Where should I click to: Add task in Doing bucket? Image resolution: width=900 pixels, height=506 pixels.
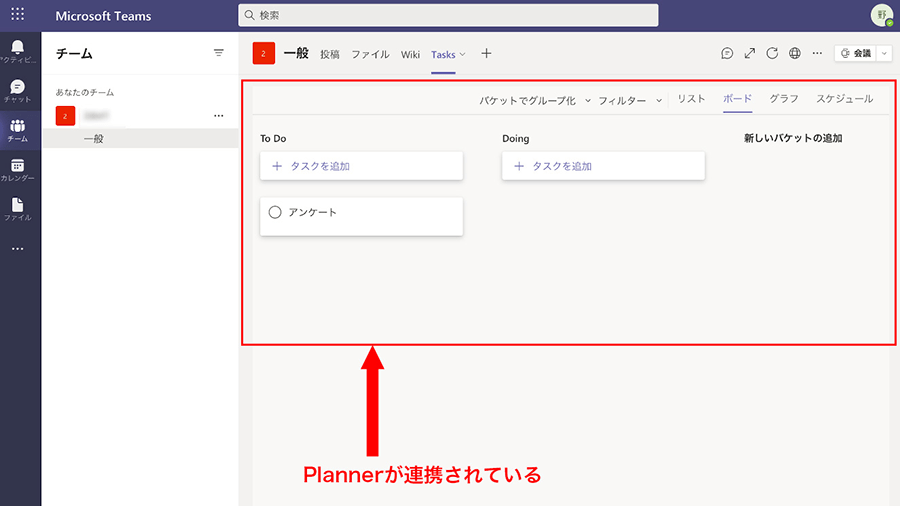[x=603, y=166]
